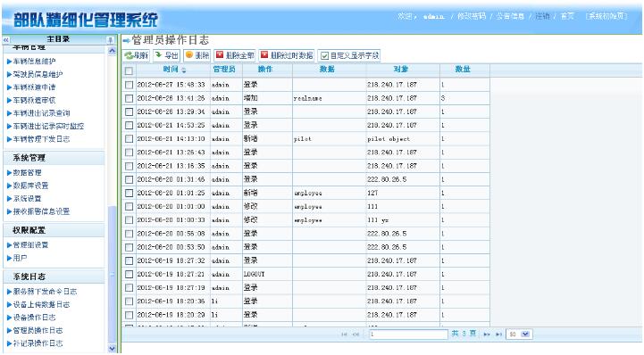Image resolution: width=644 pixels, height=355 pixels.
Task: Open 车辆信息维护 in the sidebar
Action: click(35, 61)
